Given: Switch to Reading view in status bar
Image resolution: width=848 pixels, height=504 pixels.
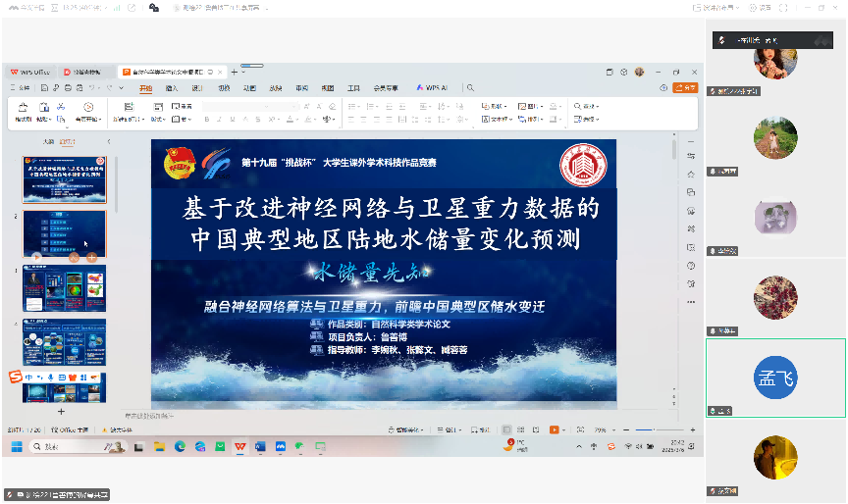Looking at the screenshot, I should [x=536, y=430].
